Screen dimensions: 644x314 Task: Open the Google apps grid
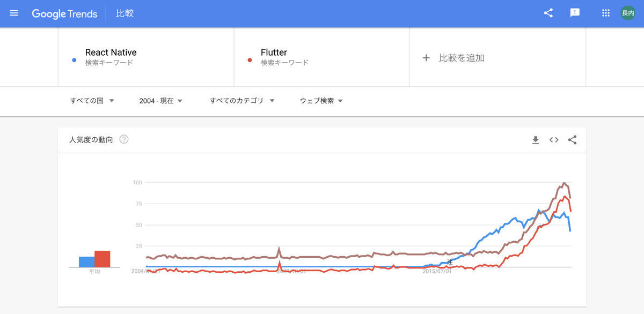coord(606,13)
